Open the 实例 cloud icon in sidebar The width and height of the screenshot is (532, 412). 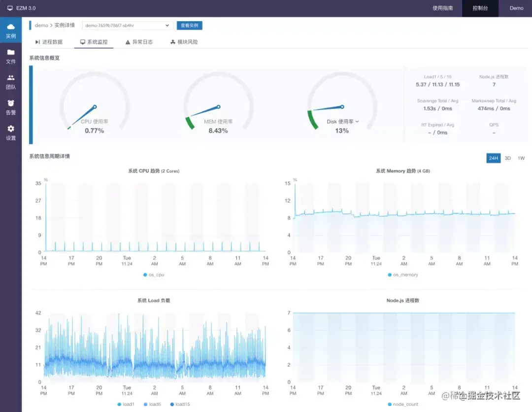point(11,27)
